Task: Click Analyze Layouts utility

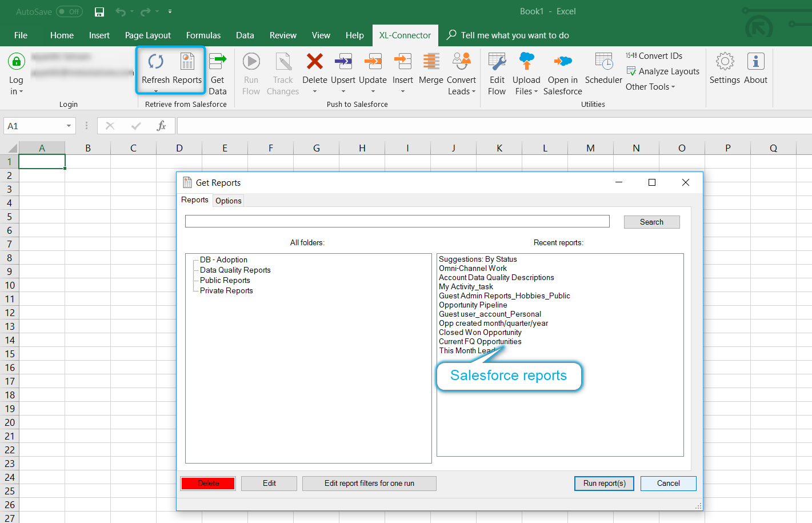Action: pos(663,71)
